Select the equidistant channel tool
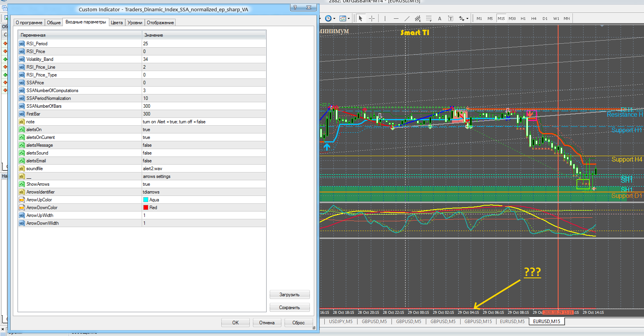The height and width of the screenshot is (336, 644). [418, 18]
